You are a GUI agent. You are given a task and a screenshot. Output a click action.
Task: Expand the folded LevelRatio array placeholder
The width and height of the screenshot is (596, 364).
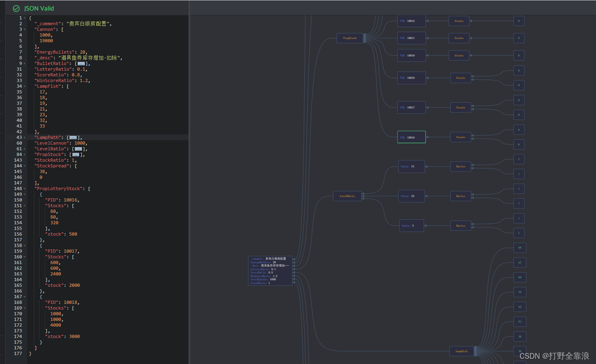click(79, 149)
